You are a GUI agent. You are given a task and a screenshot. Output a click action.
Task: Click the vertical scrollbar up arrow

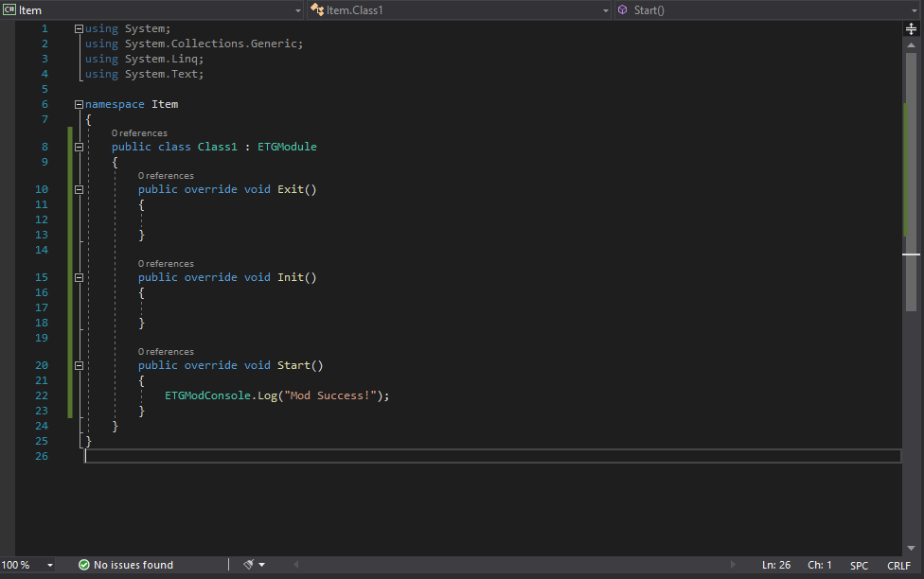pyautogui.click(x=911, y=45)
